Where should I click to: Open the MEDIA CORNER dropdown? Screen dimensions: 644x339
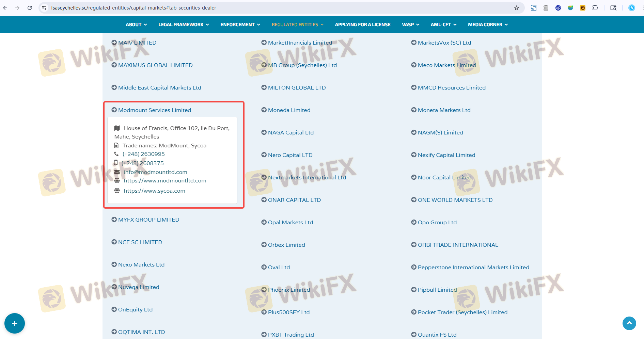tap(487, 25)
